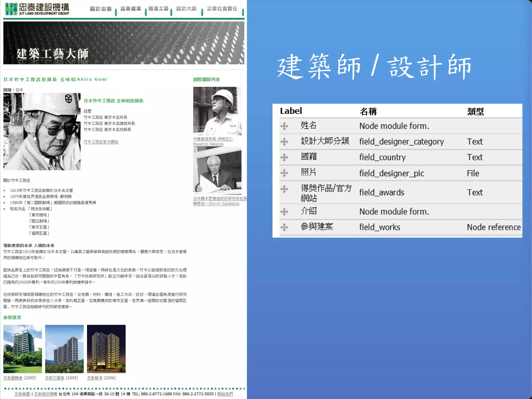Click the 照片 label in table
The width and height of the screenshot is (532, 399).
[309, 172]
